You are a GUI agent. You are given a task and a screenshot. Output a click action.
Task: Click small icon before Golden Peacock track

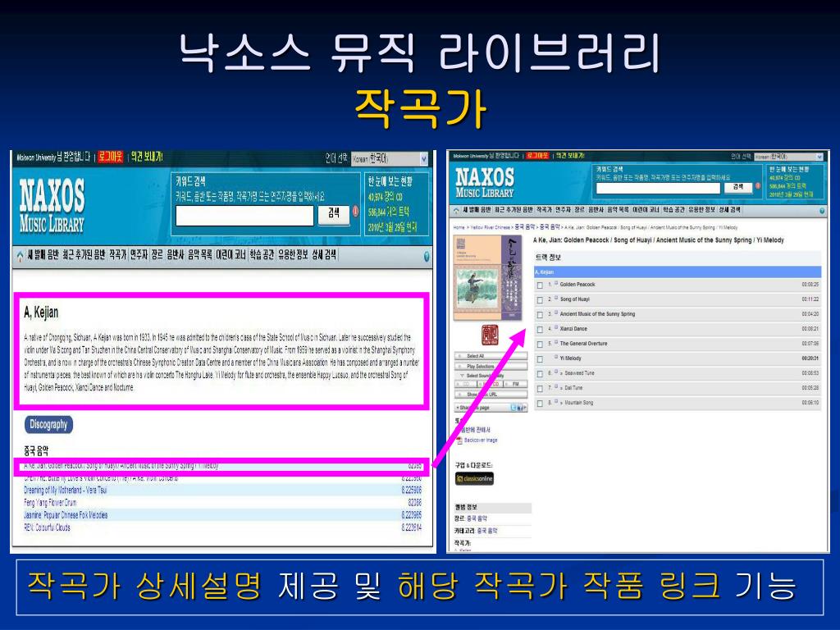click(556, 283)
